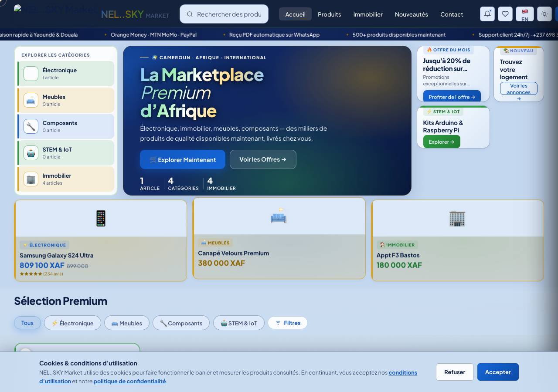Select the Électronique filter chip
This screenshot has width=558, height=392.
coord(72,323)
